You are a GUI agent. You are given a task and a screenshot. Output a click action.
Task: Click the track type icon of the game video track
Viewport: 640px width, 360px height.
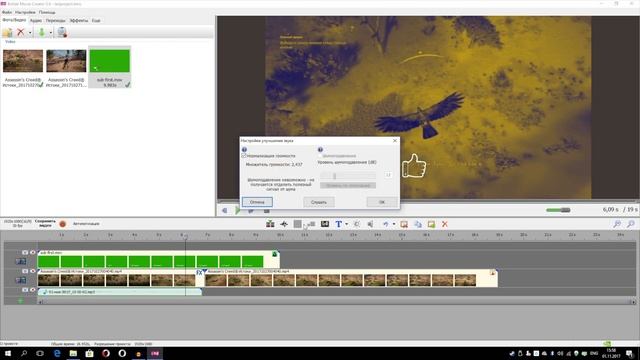(21, 280)
